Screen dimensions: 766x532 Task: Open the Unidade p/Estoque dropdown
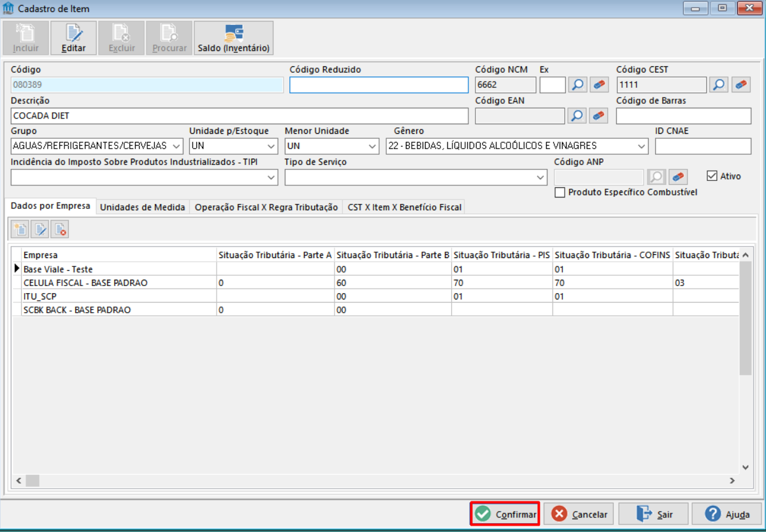271,146
